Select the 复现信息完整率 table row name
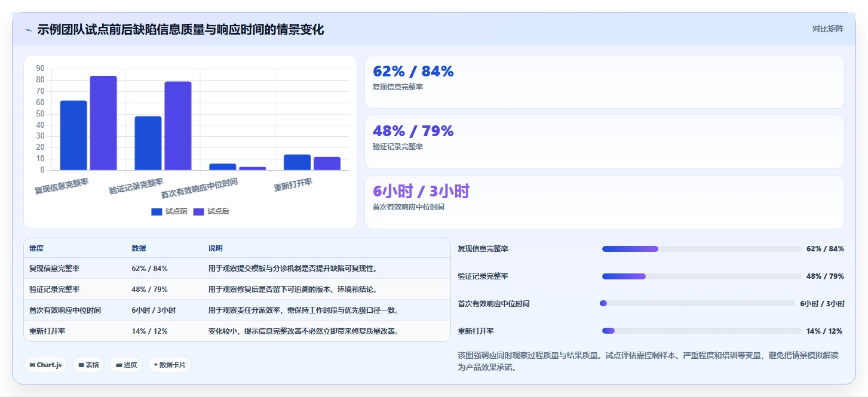This screenshot has height=397, width=868. (x=54, y=269)
